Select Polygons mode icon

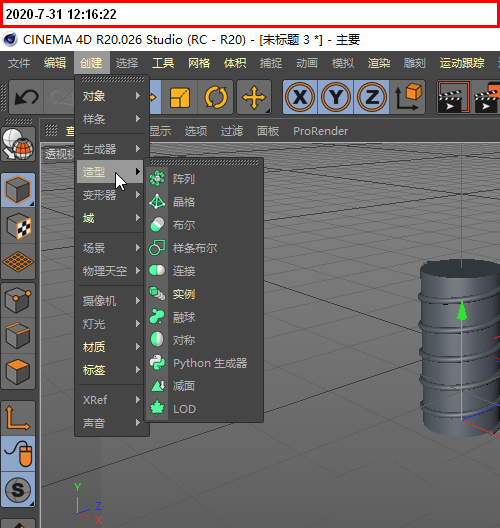click(x=18, y=371)
